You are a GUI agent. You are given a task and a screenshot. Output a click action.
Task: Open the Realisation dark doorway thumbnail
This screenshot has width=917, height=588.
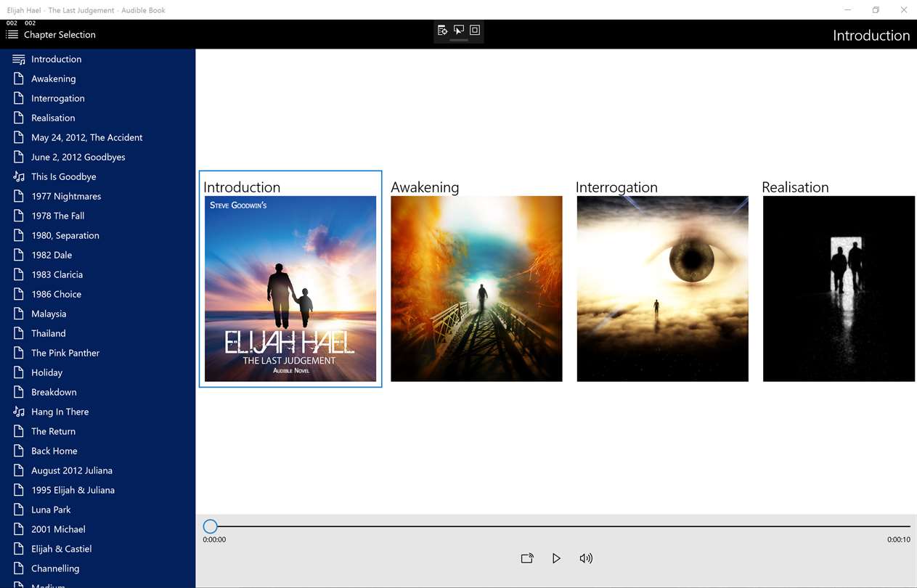[x=839, y=288]
